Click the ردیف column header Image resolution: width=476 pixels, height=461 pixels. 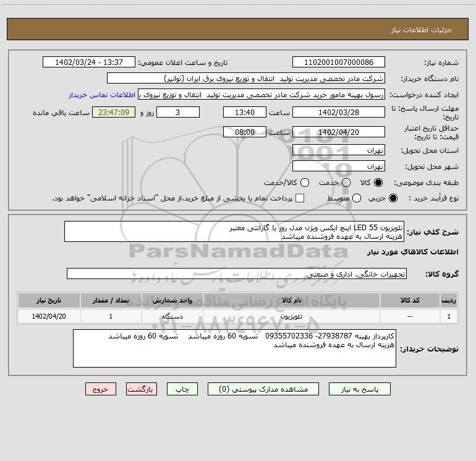[x=449, y=300]
